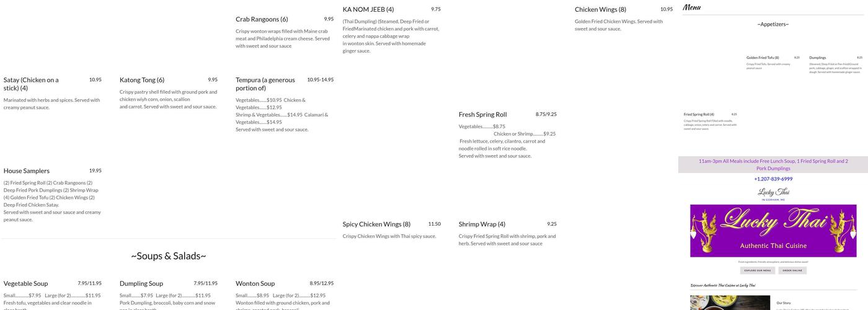
Task: Click the Chicken Wings (8) menu item
Action: coord(600,9)
